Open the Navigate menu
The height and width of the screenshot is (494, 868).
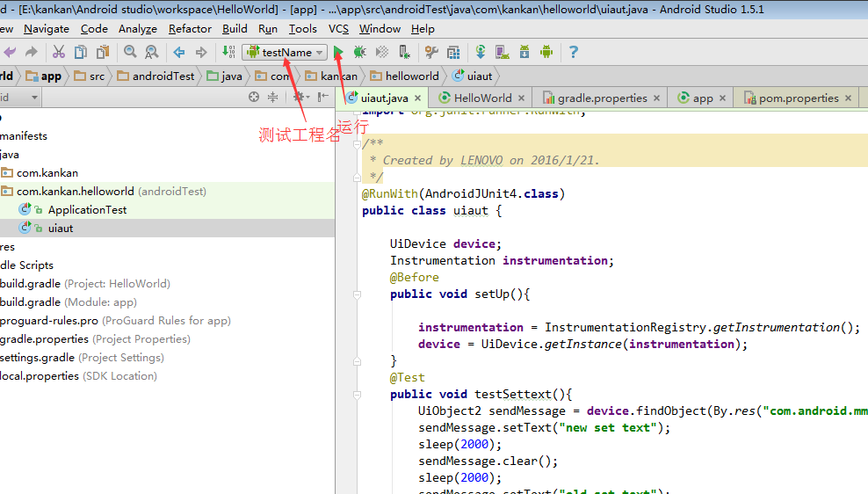point(47,29)
